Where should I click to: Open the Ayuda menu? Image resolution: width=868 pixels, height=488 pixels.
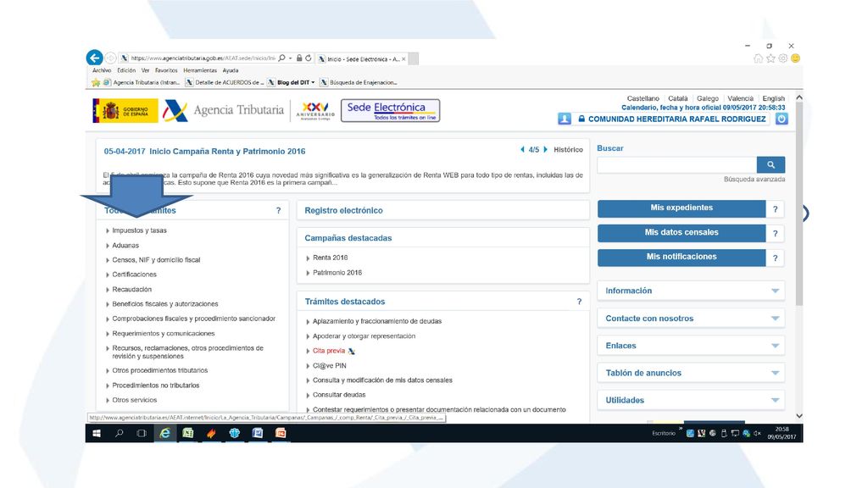(x=231, y=70)
